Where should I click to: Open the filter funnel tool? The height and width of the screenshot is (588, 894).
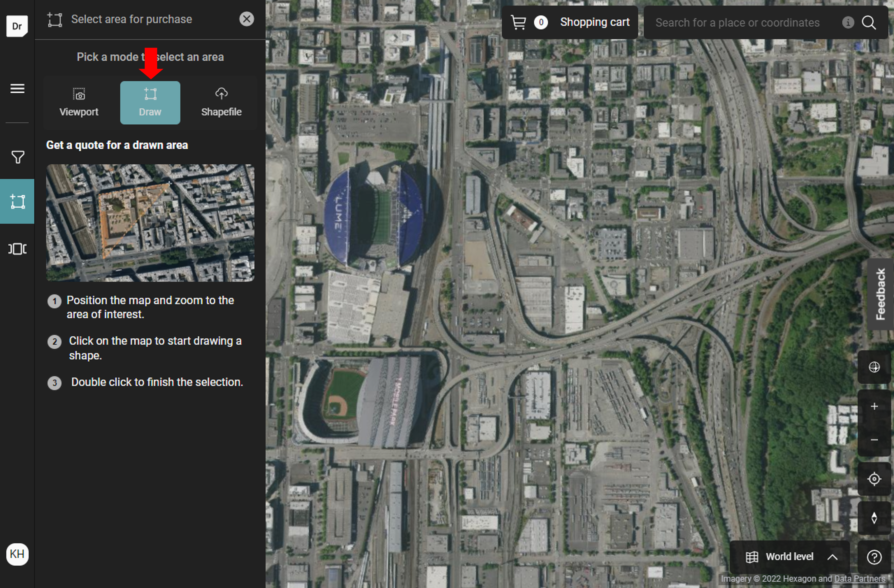pyautogui.click(x=17, y=157)
